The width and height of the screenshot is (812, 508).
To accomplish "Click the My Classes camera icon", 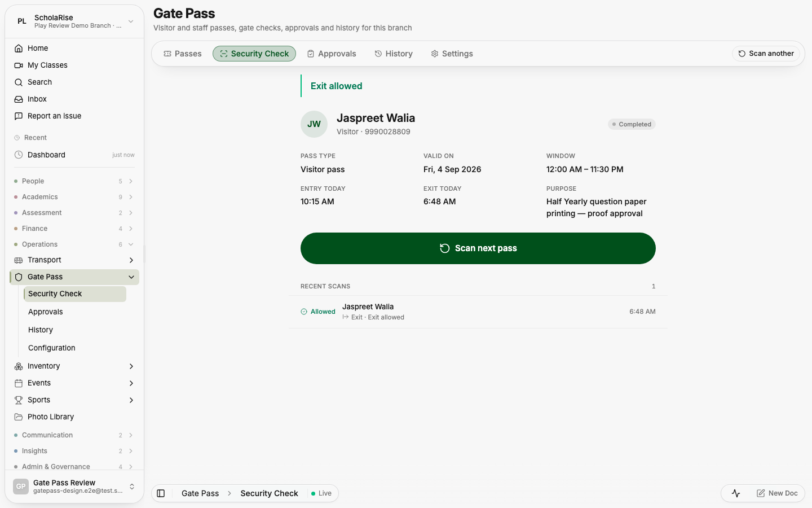I will click(x=19, y=65).
